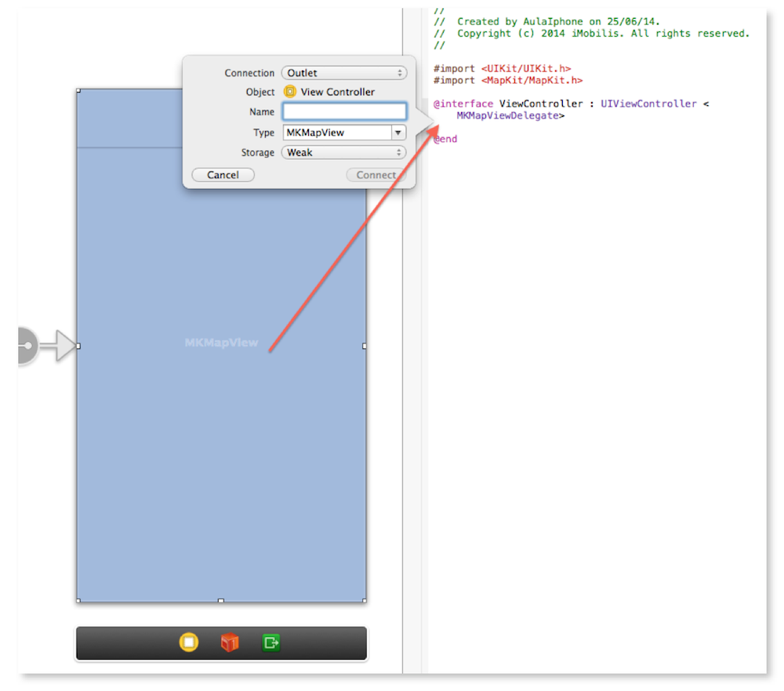This screenshot has width=784, height=691.
Task: Click the #import UIKit/UIKit.h code line
Action: (502, 69)
